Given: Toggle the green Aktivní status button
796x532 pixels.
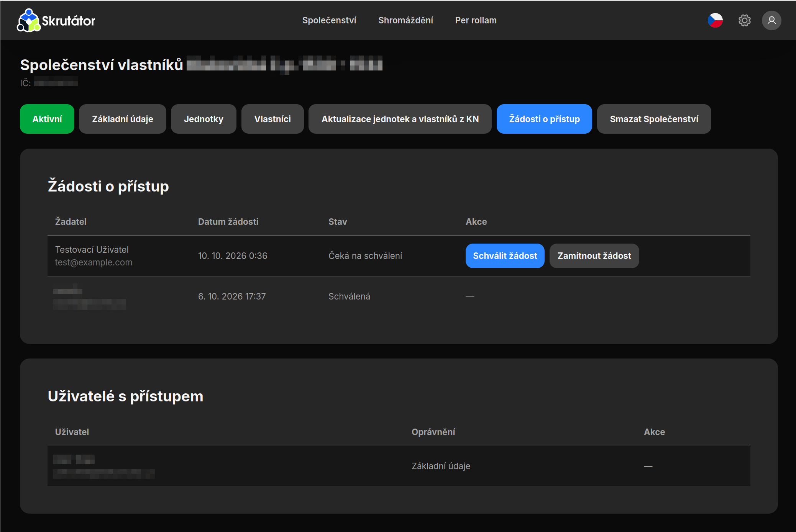Looking at the screenshot, I should tap(47, 119).
